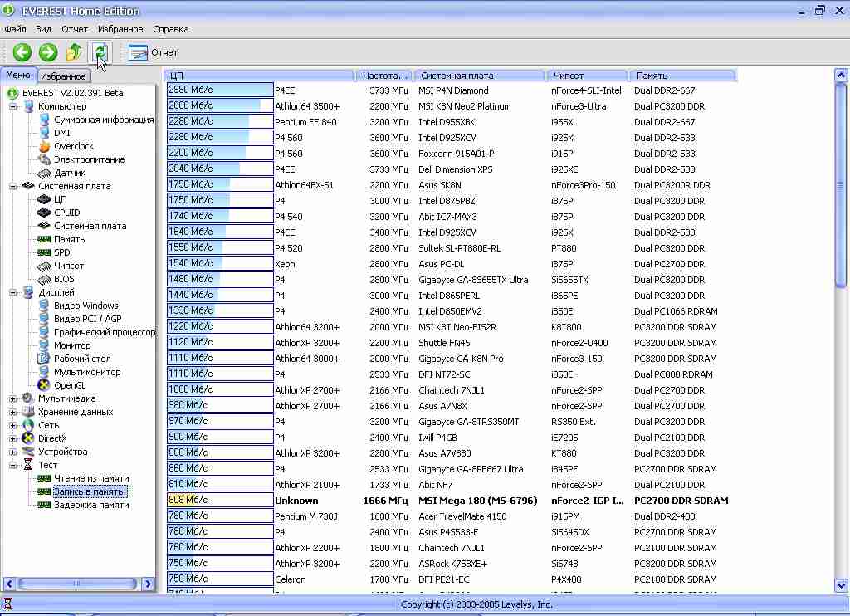Expand the Хранение данных branch
Image resolution: width=850 pixels, height=616 pixels.
12,412
